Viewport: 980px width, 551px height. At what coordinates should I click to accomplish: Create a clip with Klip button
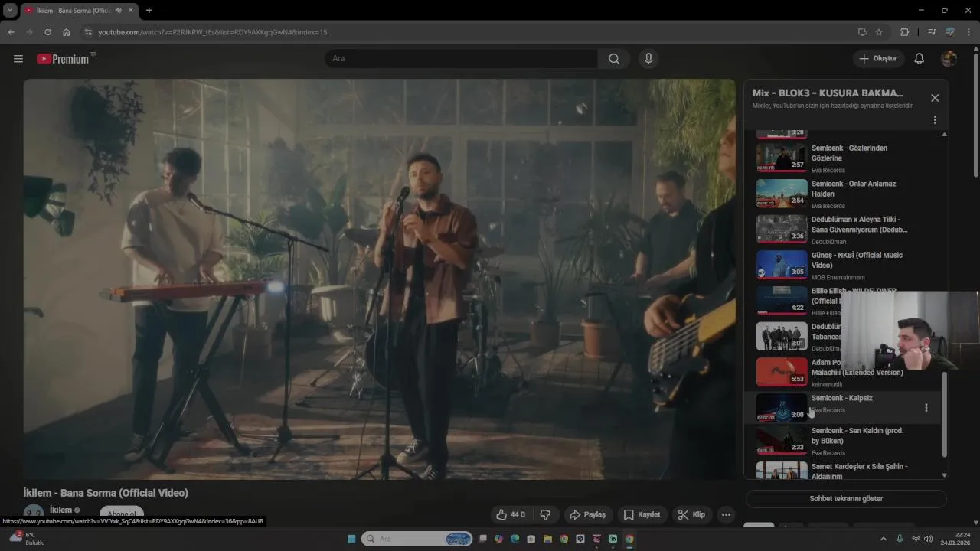point(691,514)
